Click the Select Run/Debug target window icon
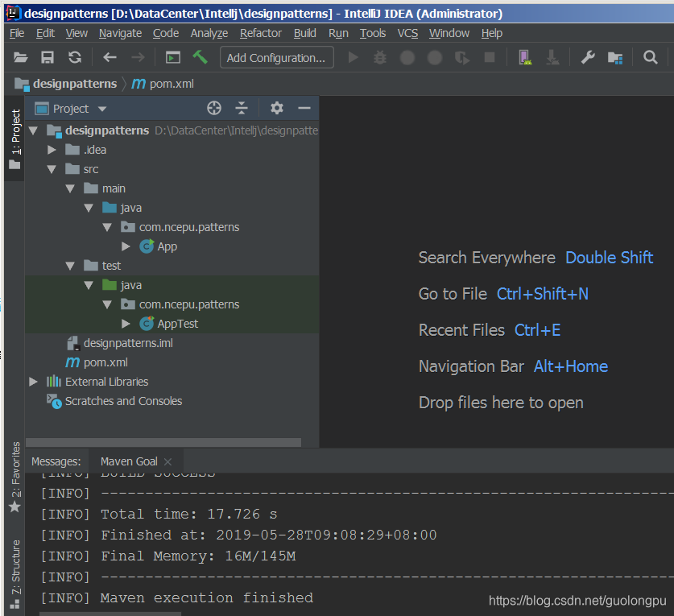The height and width of the screenshot is (616, 674). (173, 57)
